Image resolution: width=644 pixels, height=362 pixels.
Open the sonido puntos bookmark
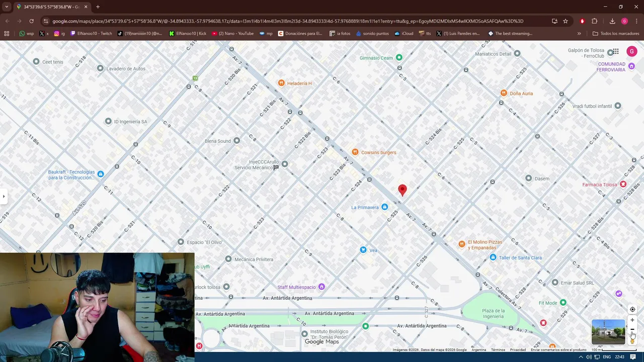pyautogui.click(x=372, y=34)
